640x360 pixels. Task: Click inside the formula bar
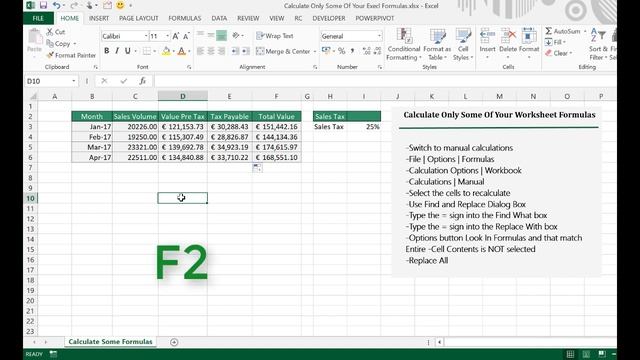point(384,81)
